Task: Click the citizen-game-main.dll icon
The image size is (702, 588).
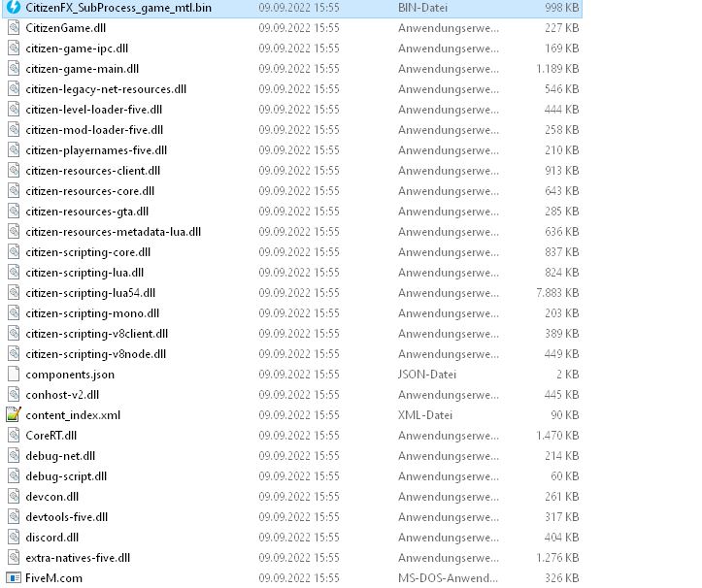Action: point(14,69)
